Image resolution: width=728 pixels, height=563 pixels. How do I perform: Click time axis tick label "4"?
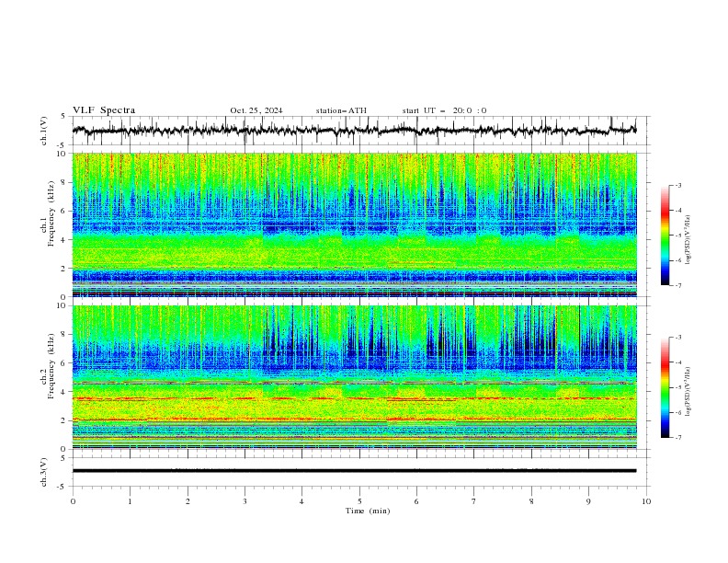301,501
